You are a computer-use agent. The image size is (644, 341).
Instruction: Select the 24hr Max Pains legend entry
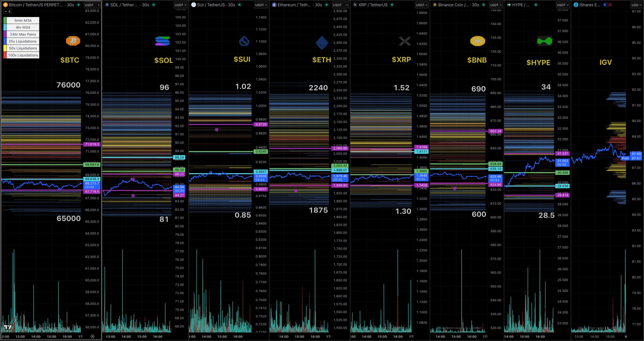pos(23,34)
